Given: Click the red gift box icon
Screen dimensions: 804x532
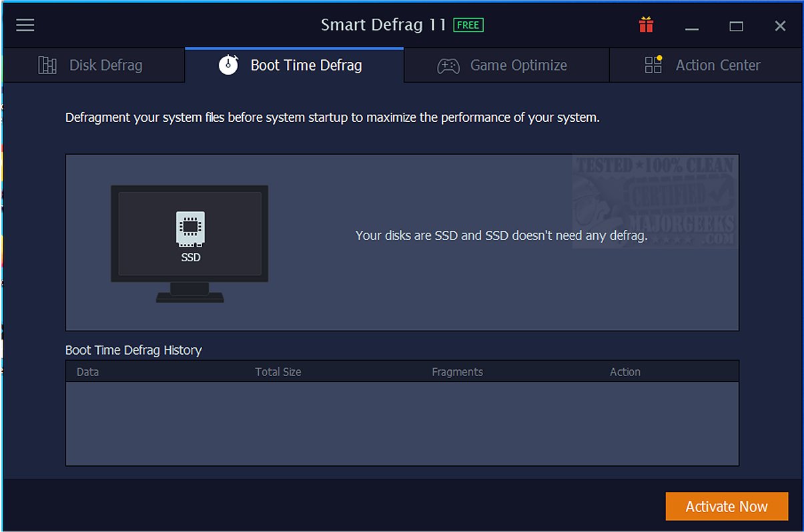Looking at the screenshot, I should coord(645,25).
